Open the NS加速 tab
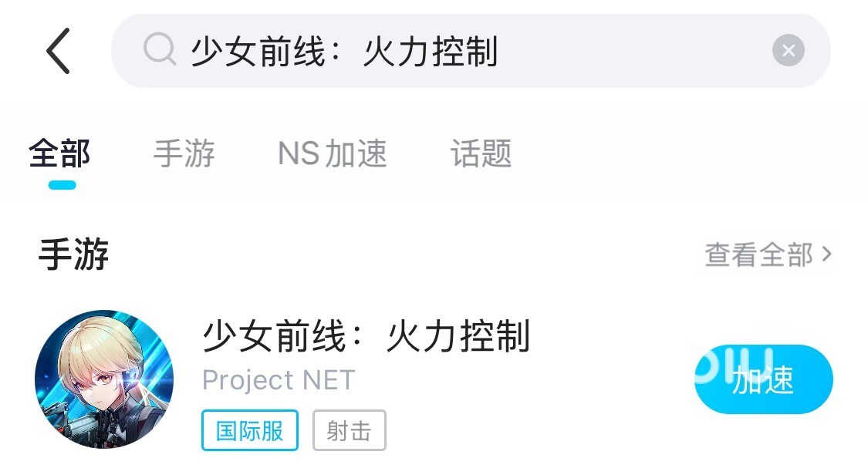 click(x=332, y=153)
